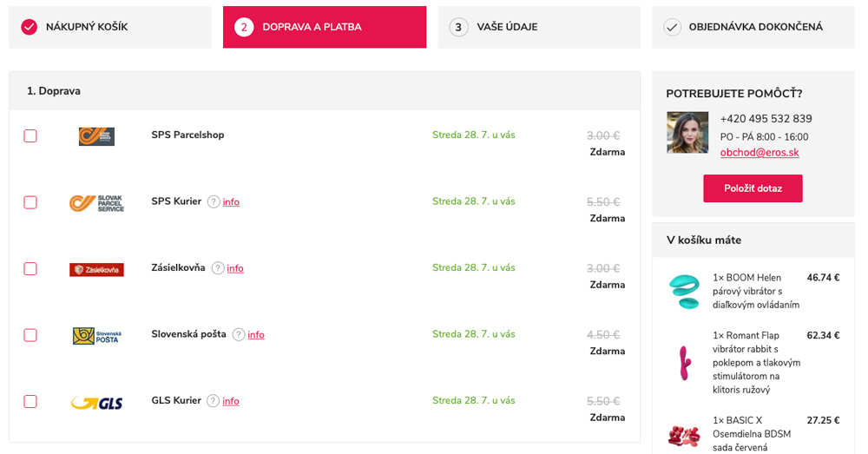Select the SPS Parcelshop shipping checkbox
The image size is (868, 454).
pyautogui.click(x=30, y=136)
